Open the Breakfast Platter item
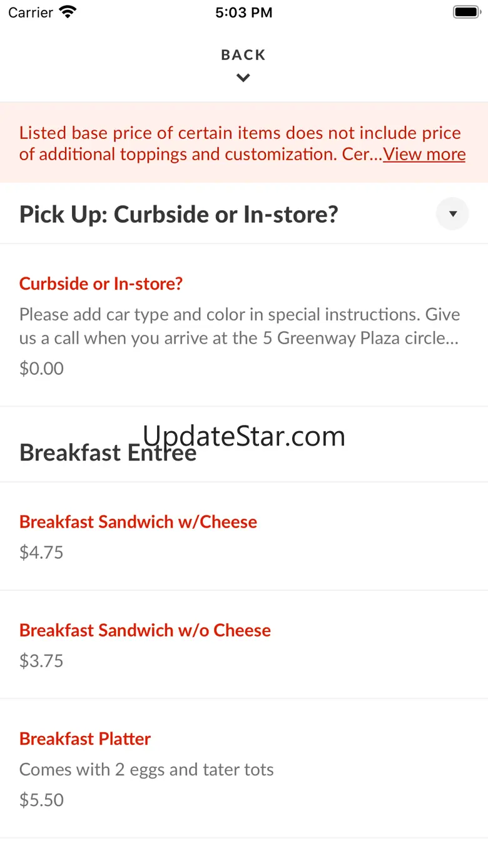Viewport: 488px width, 868px height. point(85,738)
